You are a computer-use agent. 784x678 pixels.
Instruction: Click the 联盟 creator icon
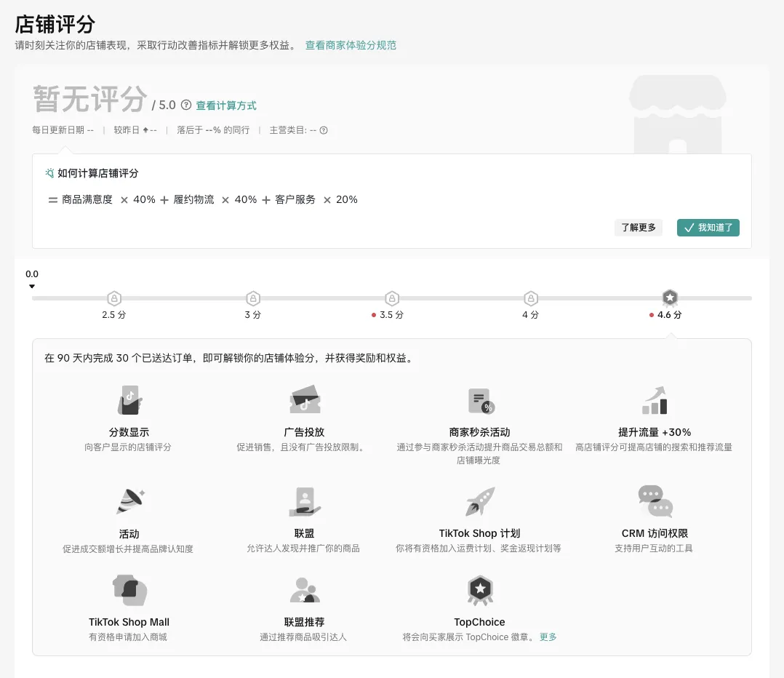click(x=304, y=501)
